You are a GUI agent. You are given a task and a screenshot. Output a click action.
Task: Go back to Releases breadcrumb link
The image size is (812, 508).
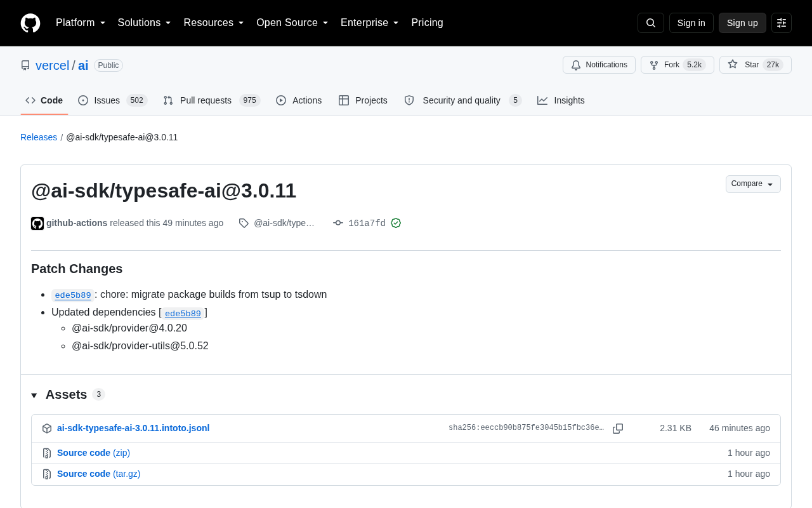click(39, 137)
